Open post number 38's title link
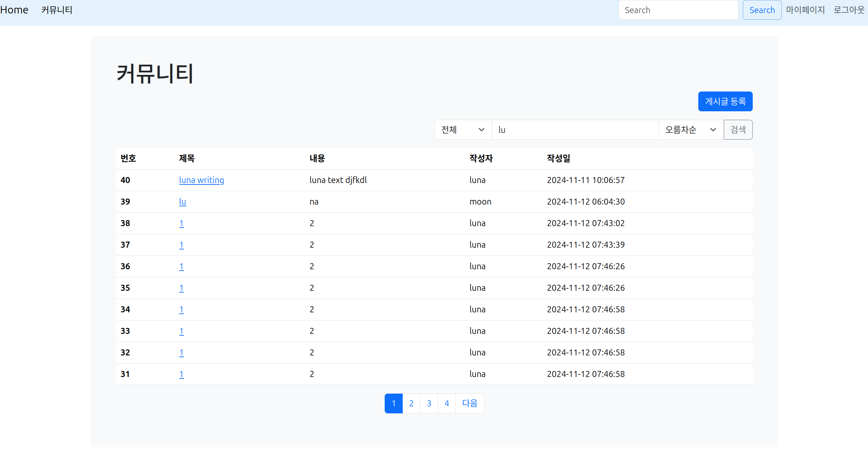 181,223
